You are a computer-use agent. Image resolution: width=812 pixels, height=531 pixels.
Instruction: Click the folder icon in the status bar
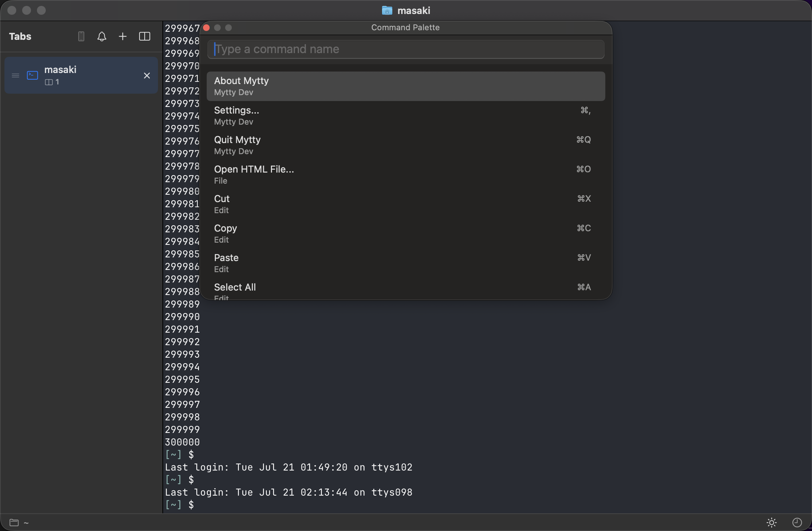pyautogui.click(x=14, y=522)
